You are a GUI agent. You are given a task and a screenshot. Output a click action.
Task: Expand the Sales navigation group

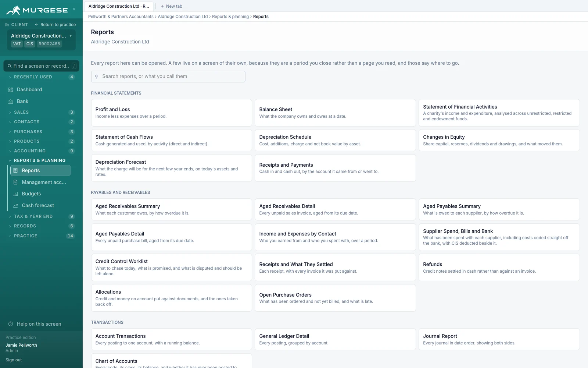click(x=42, y=112)
